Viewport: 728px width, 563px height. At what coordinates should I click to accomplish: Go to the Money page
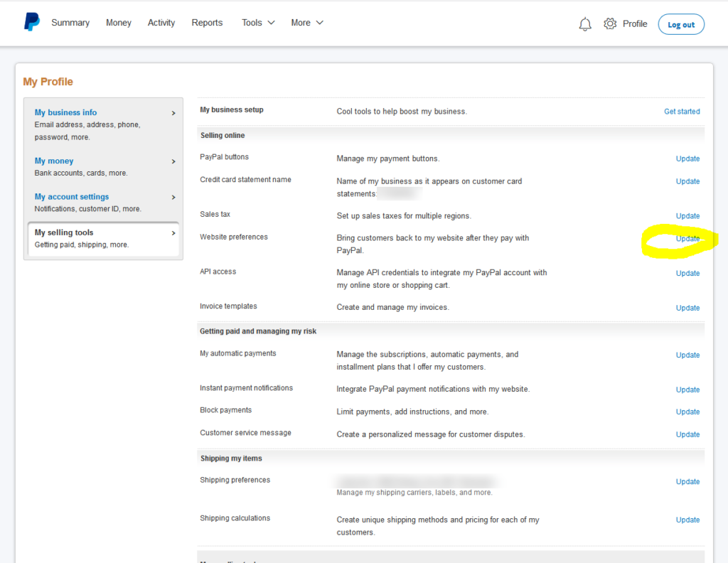click(x=119, y=23)
